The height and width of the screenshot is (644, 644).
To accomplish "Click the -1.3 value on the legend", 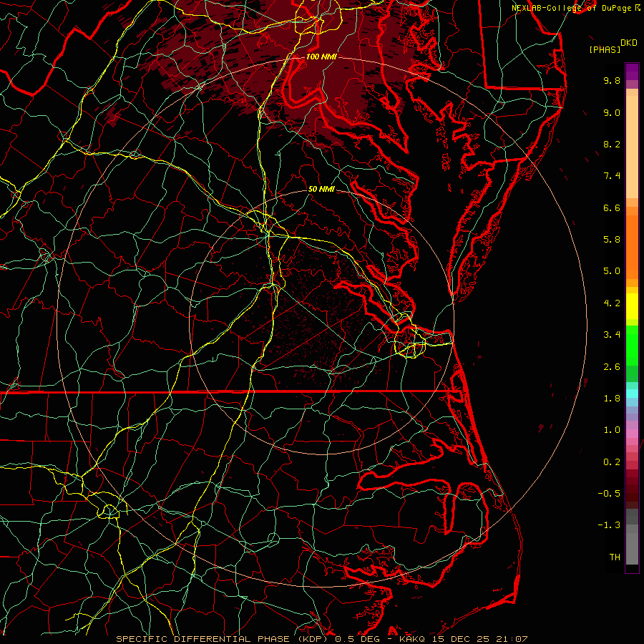I will pyautogui.click(x=609, y=525).
